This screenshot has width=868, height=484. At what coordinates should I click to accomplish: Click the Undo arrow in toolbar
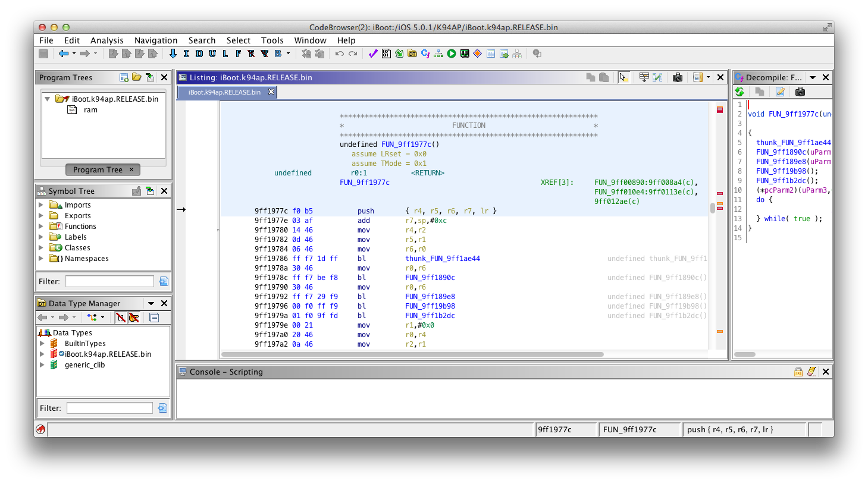[340, 54]
